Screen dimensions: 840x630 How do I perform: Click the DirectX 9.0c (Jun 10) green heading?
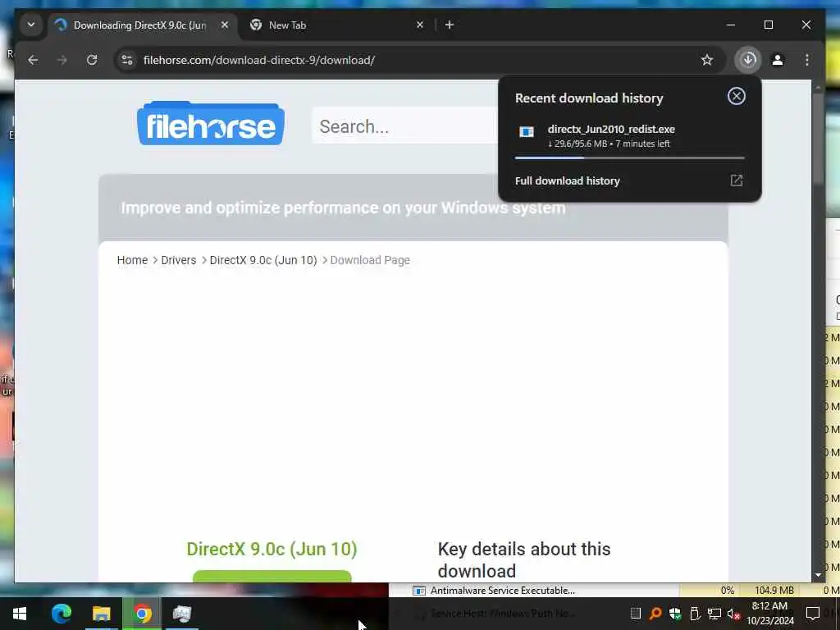tap(272, 549)
